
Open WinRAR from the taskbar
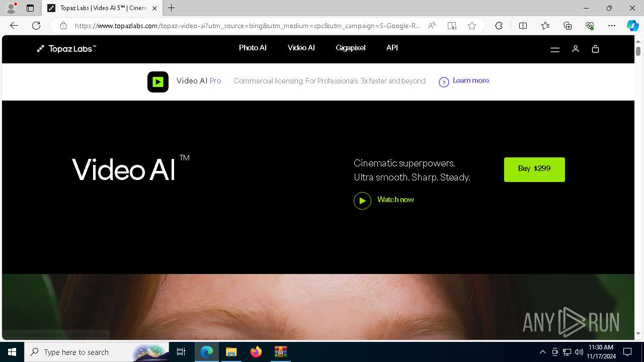[280, 352]
